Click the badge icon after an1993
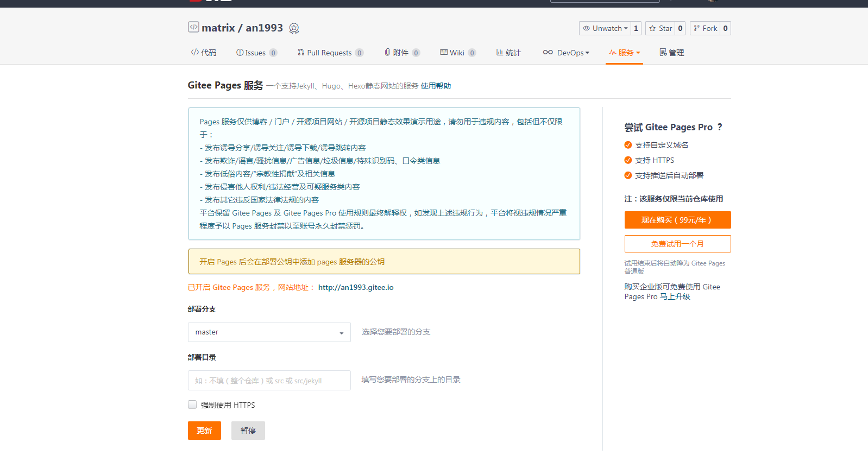 pos(294,28)
